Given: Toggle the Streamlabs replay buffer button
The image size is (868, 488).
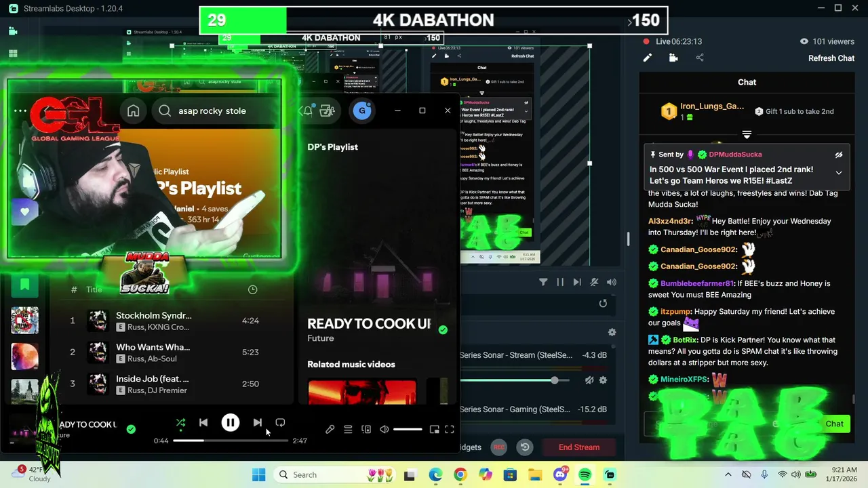Looking at the screenshot, I should [x=524, y=447].
